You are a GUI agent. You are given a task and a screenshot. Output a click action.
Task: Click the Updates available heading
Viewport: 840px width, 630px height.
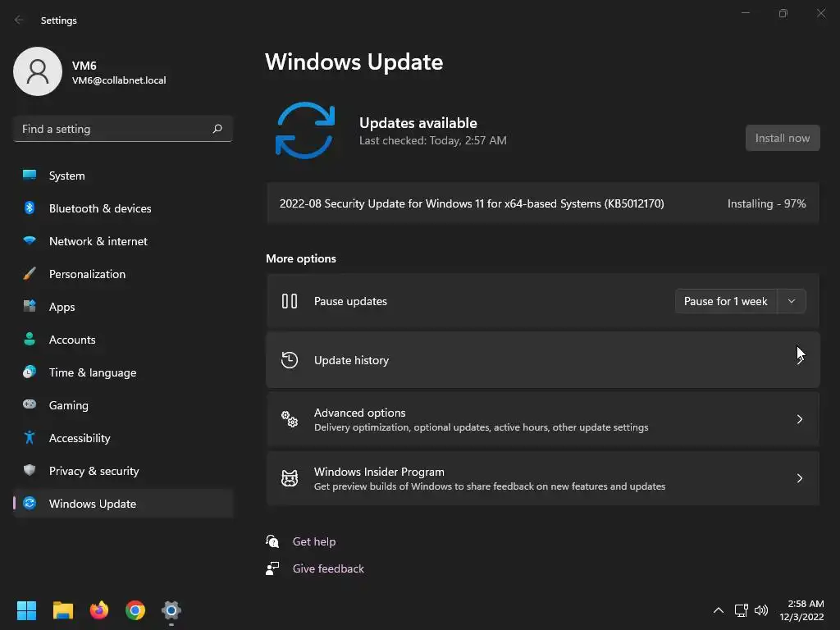418,123
